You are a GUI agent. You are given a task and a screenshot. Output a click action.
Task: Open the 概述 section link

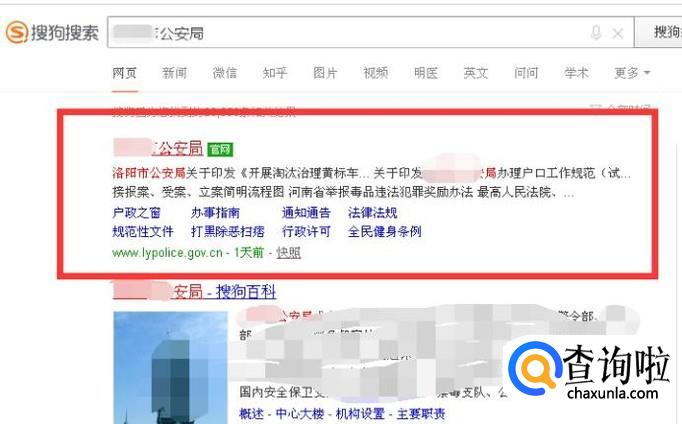pos(252,414)
